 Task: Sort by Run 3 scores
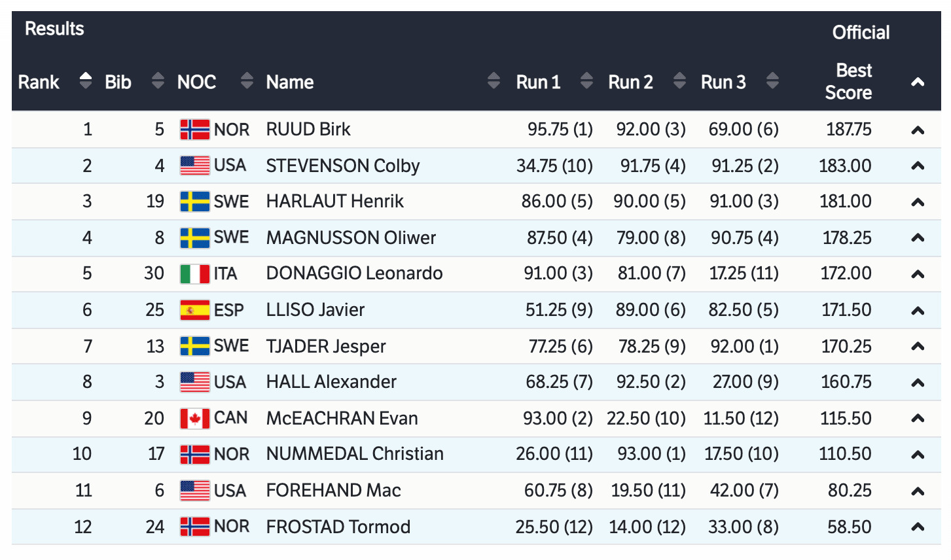(772, 81)
